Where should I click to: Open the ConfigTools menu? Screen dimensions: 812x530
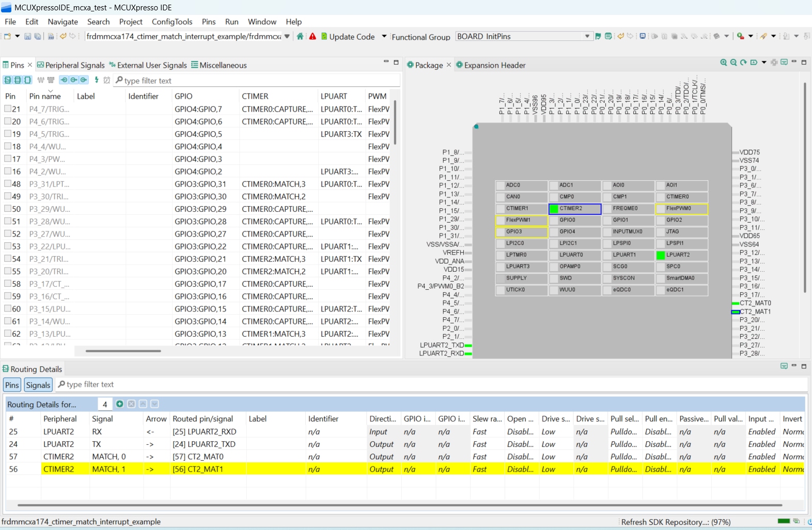[172, 22]
